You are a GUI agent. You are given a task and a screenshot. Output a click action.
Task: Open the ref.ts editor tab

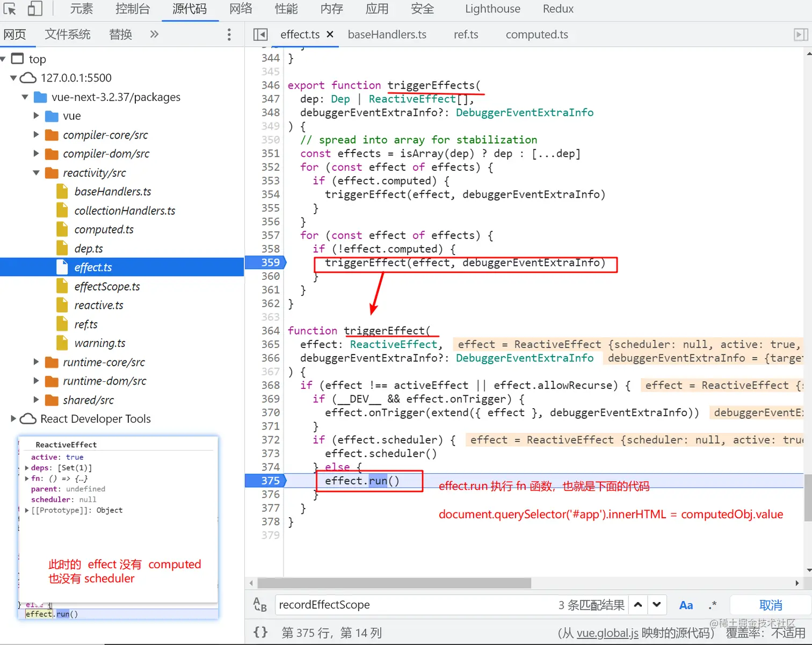tap(466, 34)
